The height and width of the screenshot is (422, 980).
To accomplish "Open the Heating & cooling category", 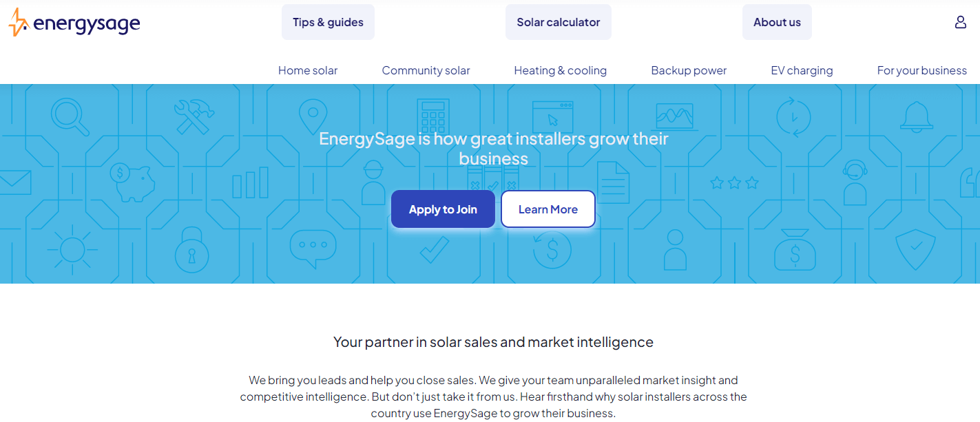I will 560,70.
